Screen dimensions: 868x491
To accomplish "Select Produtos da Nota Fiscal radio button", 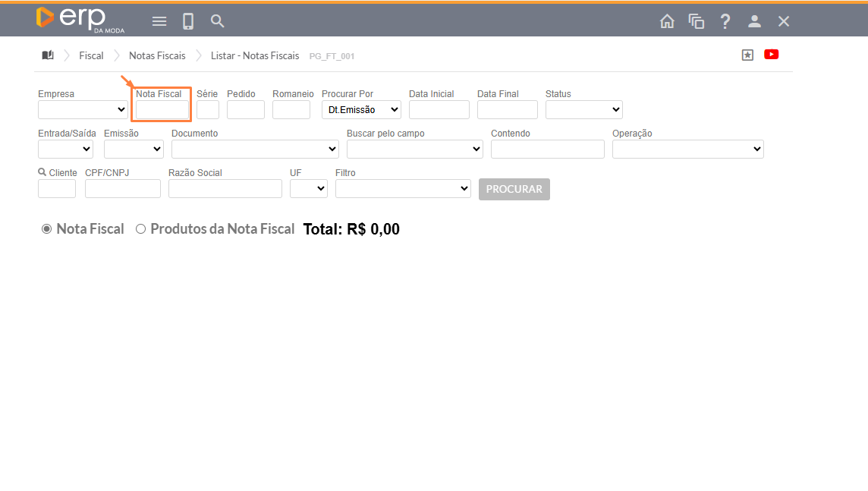I will click(140, 229).
